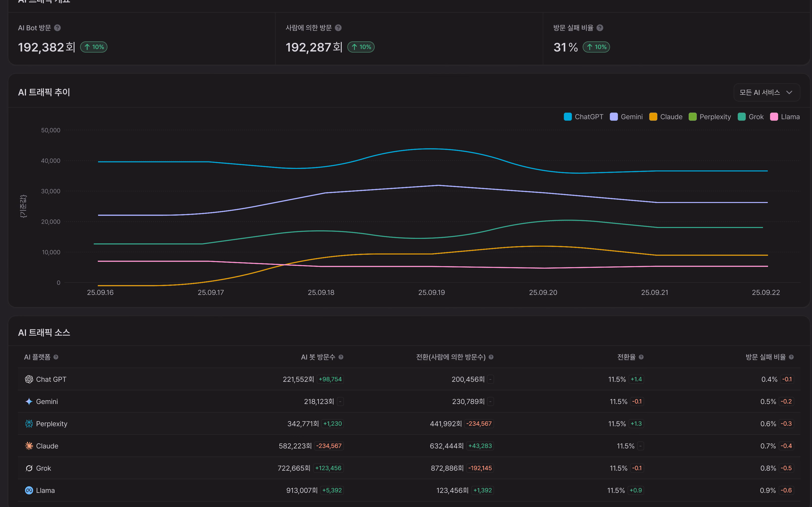
Task: Click the Llama Meta icon in table
Action: coord(29,490)
